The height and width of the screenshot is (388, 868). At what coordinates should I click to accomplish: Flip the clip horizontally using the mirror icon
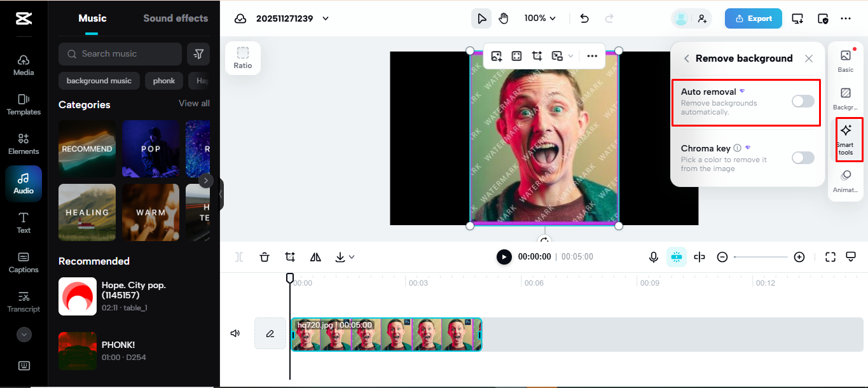[315, 256]
